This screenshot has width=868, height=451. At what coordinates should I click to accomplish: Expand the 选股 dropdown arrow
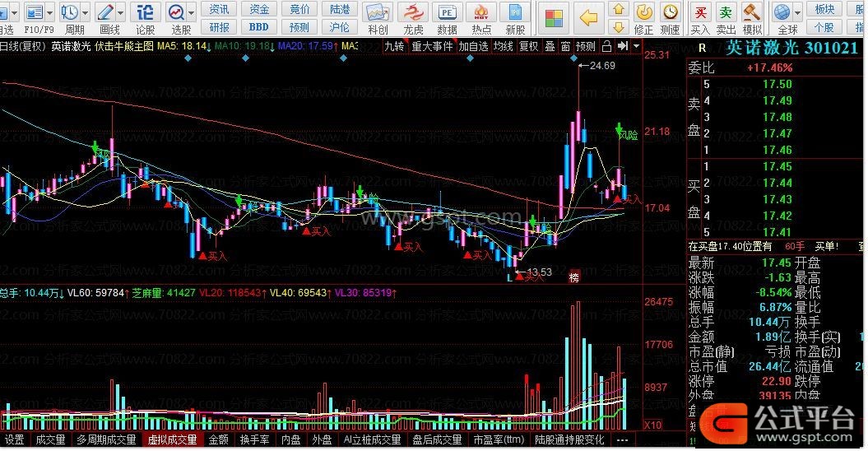coord(192,12)
